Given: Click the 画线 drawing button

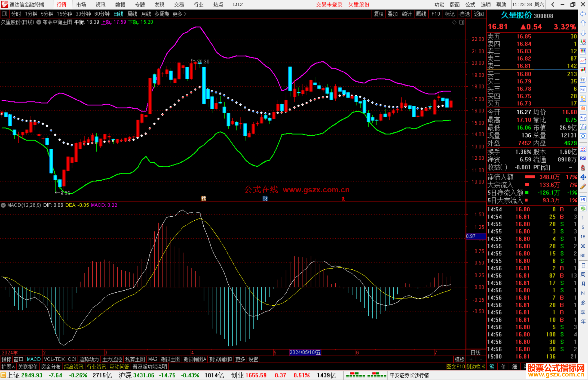Looking at the screenshot, I should coord(421,14).
